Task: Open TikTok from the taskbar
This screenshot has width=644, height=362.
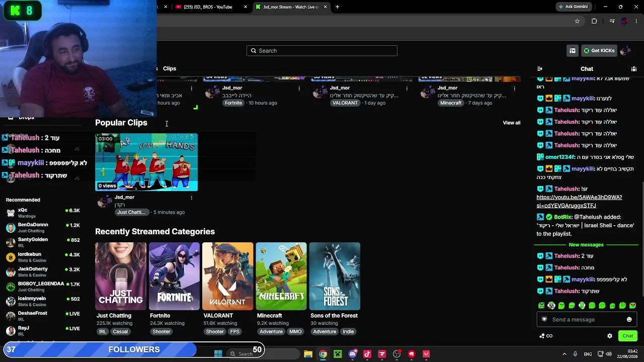Action: (367, 354)
